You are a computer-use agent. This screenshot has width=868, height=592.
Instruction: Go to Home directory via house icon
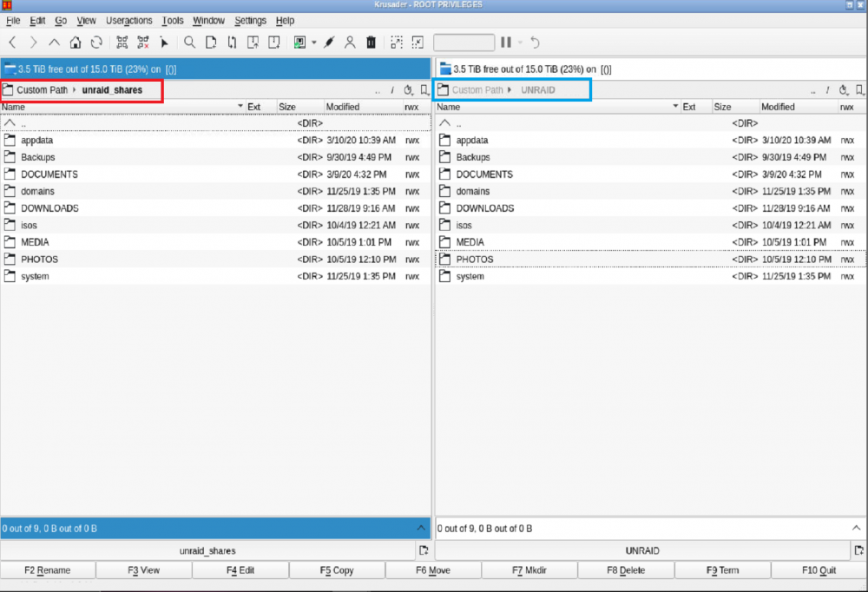pos(76,42)
